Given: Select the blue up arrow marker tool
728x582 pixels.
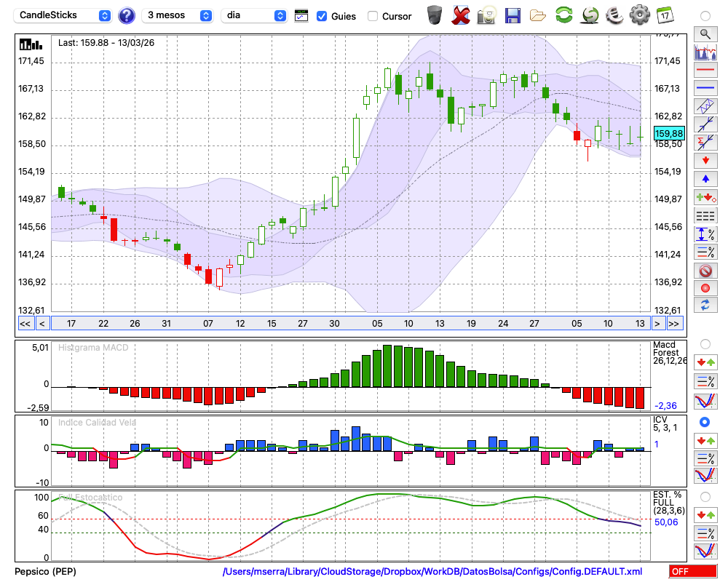Looking at the screenshot, I should [705, 179].
